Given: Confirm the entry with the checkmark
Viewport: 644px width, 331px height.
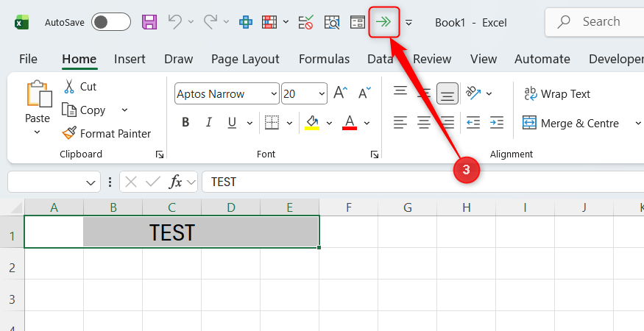Looking at the screenshot, I should coord(153,182).
